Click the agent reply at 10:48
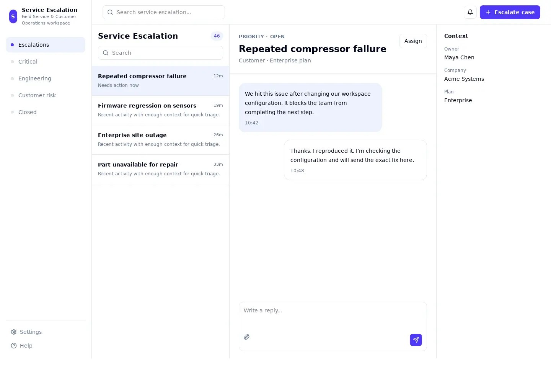Image resolution: width=551 pixels, height=392 pixels. (x=355, y=160)
